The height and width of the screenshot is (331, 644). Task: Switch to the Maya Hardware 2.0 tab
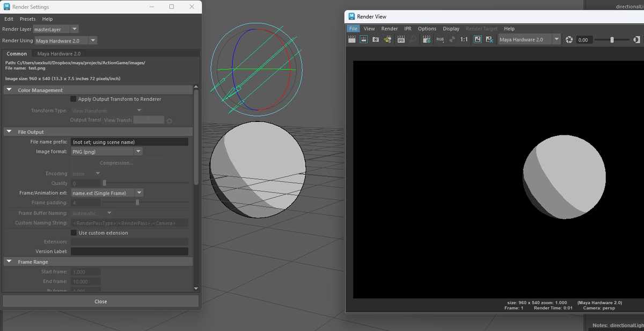point(59,54)
